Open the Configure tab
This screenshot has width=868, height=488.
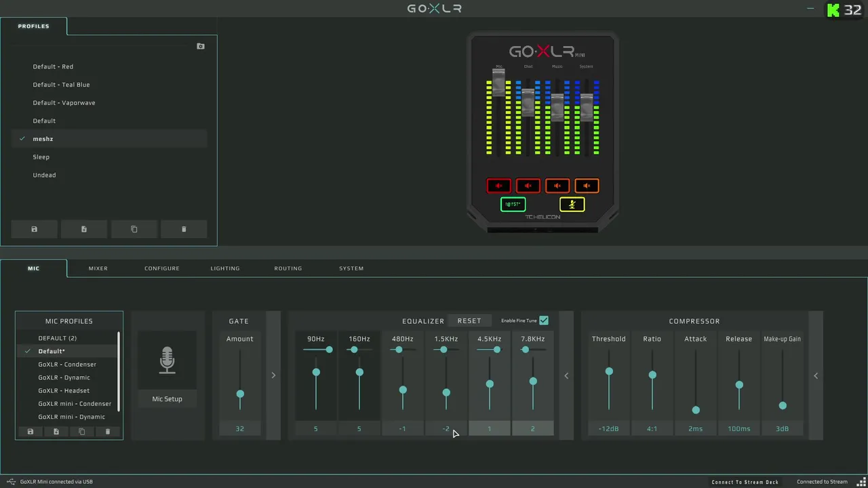(x=162, y=268)
